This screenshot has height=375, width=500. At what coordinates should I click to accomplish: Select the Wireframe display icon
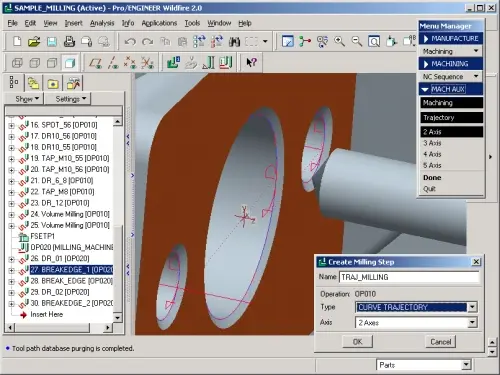tap(17, 63)
